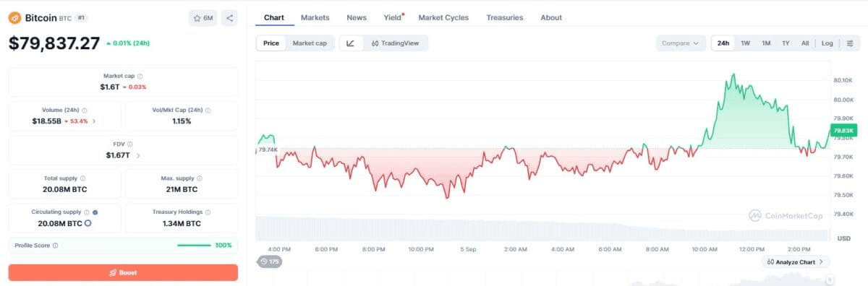868x286 pixels.
Task: Click the green 79.83K current price label
Action: pyautogui.click(x=844, y=131)
